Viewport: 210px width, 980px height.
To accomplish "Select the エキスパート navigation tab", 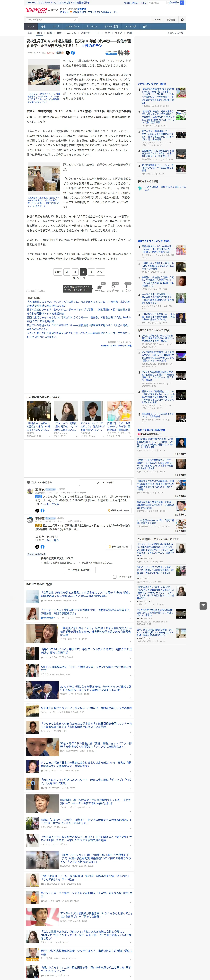I will (x=72, y=27).
